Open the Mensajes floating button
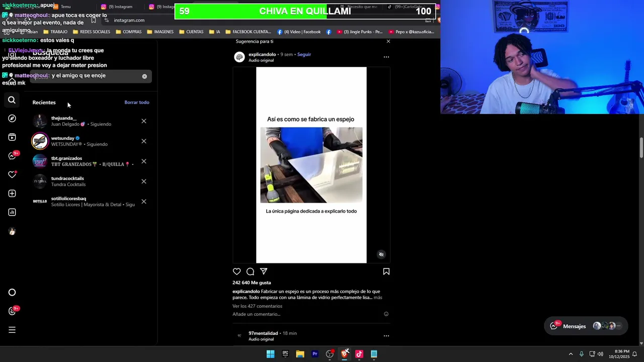The width and height of the screenshot is (644, 362). [x=586, y=326]
